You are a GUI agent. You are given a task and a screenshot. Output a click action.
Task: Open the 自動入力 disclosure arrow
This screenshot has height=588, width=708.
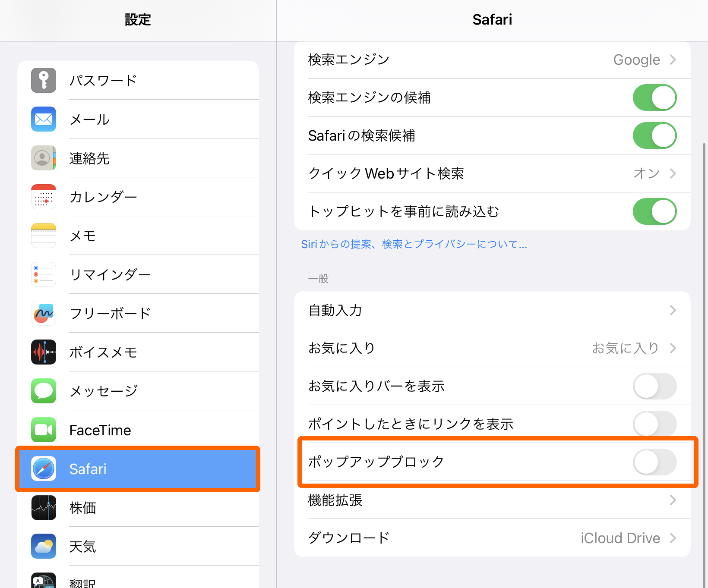673,310
